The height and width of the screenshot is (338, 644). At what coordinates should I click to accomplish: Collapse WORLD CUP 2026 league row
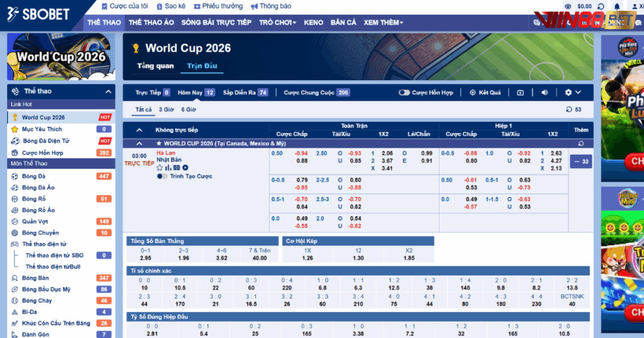click(139, 144)
